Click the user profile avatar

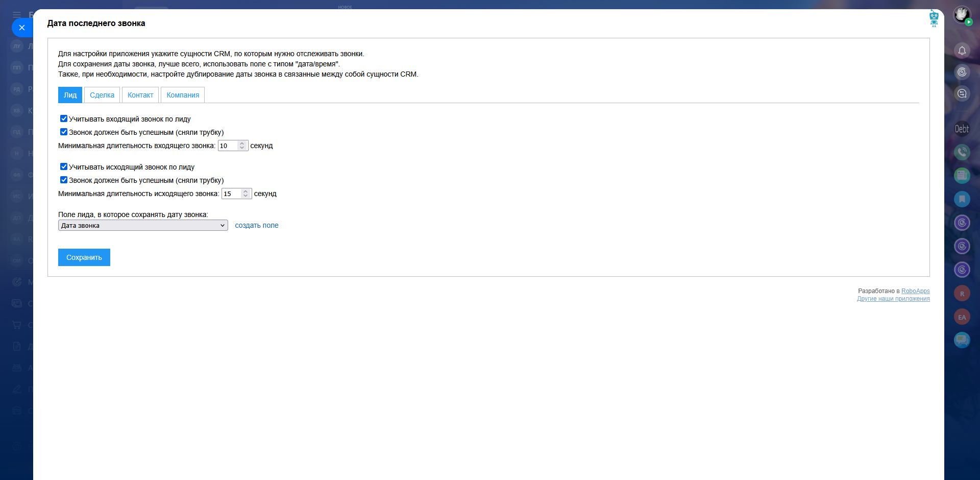962,14
